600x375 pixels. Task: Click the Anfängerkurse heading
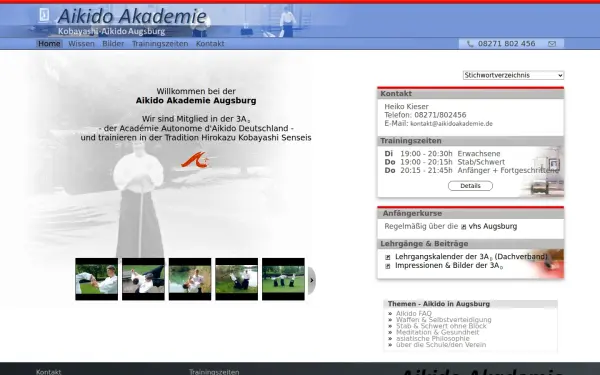(x=412, y=214)
